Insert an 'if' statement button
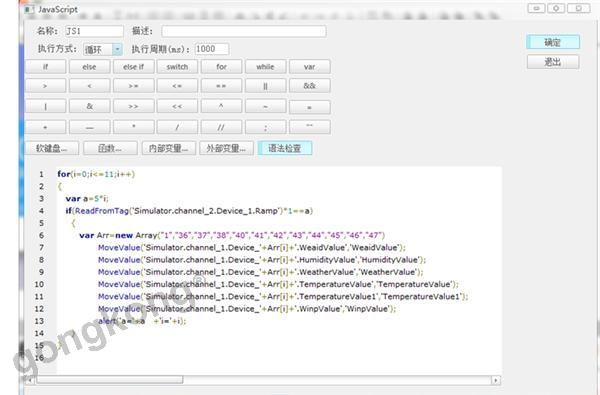This screenshot has width=600, height=395. [46, 67]
